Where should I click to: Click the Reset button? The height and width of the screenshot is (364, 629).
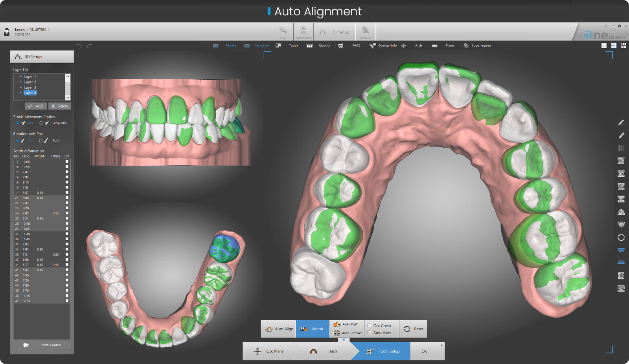click(x=413, y=329)
